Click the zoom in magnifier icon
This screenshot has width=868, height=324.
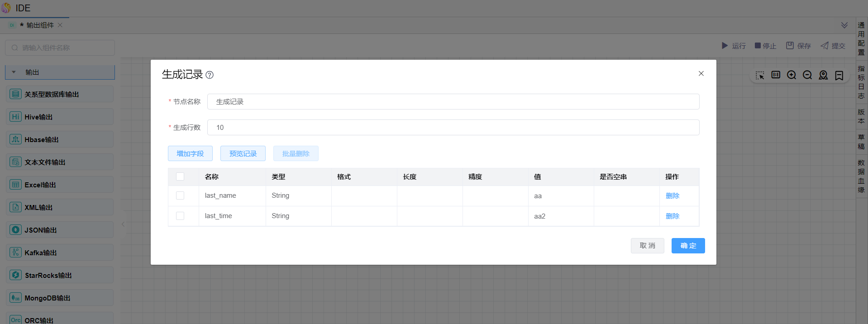[792, 75]
